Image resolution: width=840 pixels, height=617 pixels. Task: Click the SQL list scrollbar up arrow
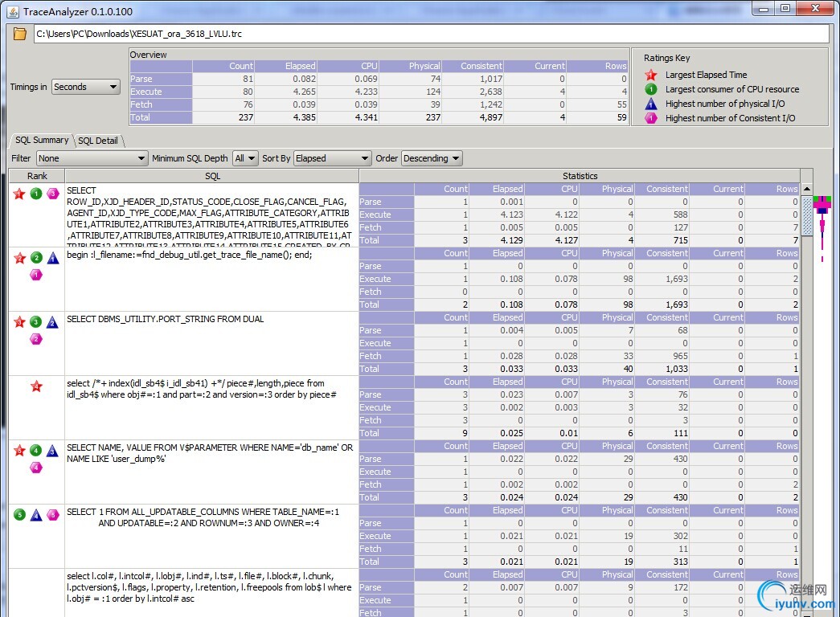click(x=807, y=189)
